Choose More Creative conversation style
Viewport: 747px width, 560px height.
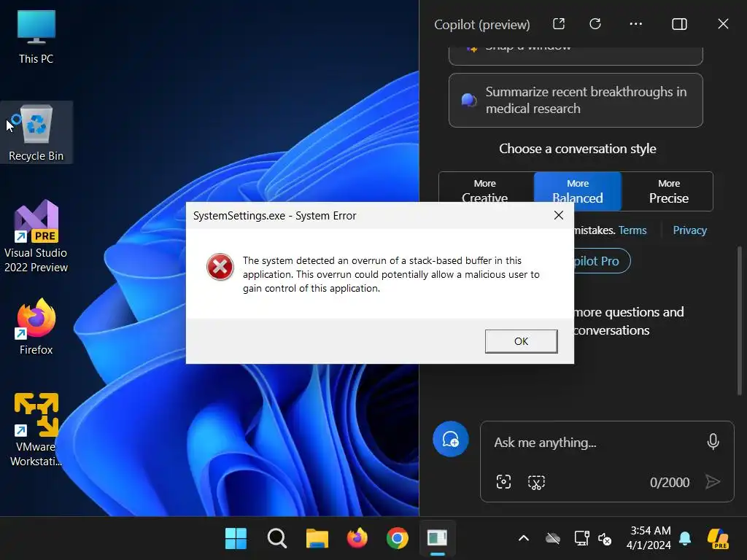pyautogui.click(x=485, y=192)
